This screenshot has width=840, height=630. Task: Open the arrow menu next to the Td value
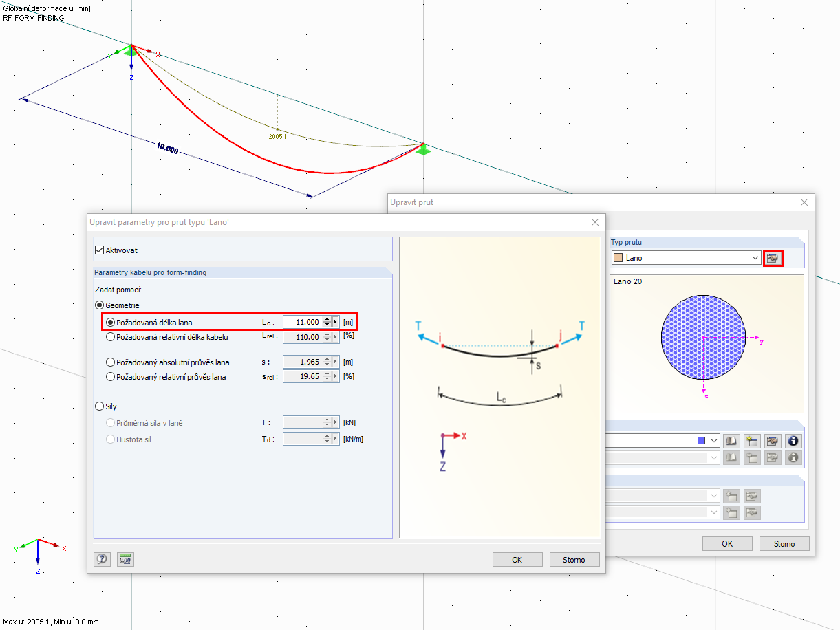336,439
